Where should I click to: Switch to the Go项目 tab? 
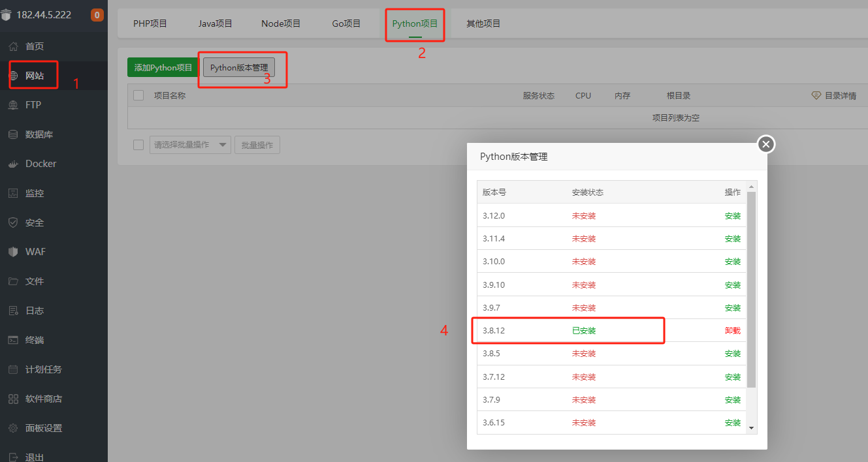(346, 23)
